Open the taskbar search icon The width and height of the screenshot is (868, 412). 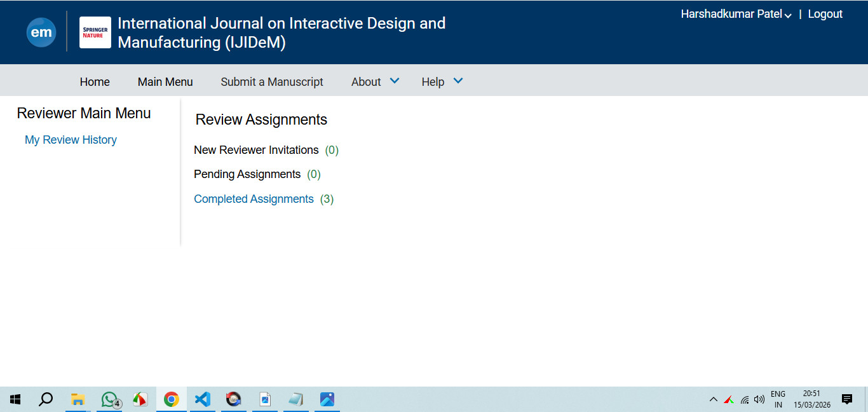[x=46, y=399]
